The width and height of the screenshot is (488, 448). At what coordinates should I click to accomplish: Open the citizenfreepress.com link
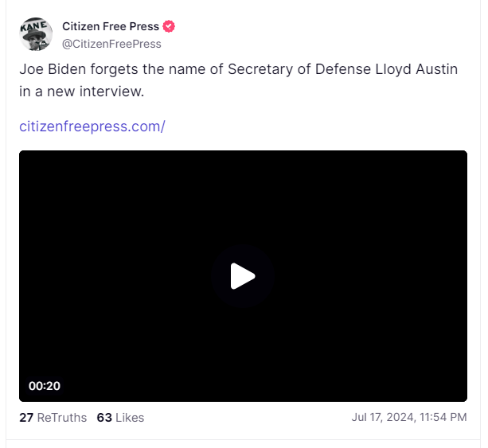92,127
